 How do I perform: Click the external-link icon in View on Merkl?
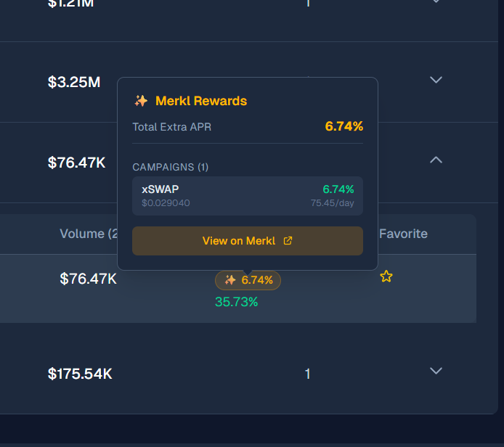click(x=288, y=241)
